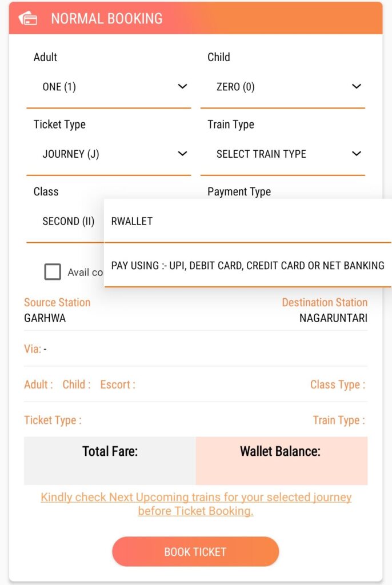The image size is (392, 585).
Task: Expand the Child count dropdown arrow
Action: point(356,87)
